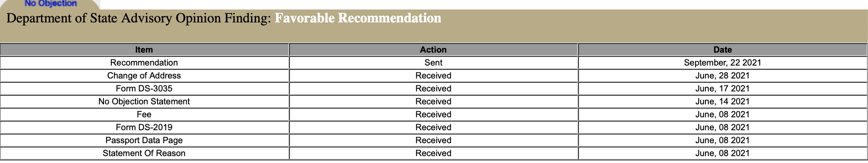The image size is (868, 163).
Task: Select the Statement Of Reason row
Action: (434, 153)
